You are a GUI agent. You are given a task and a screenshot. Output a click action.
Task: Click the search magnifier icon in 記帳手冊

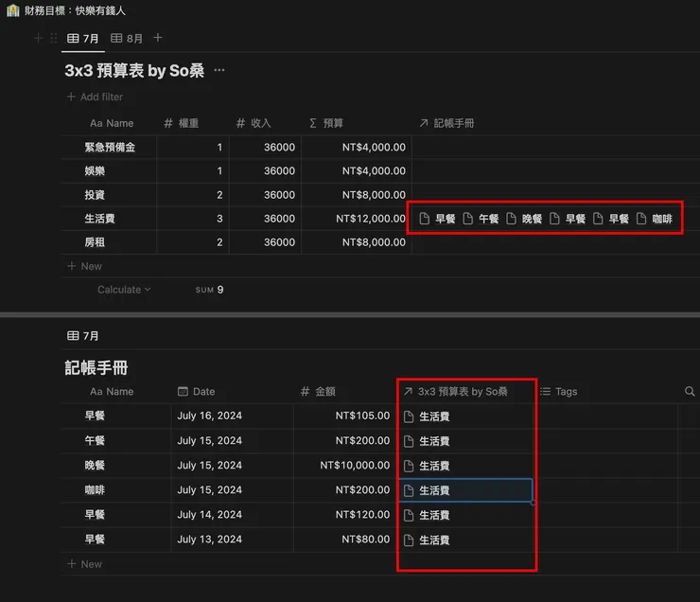(x=690, y=392)
